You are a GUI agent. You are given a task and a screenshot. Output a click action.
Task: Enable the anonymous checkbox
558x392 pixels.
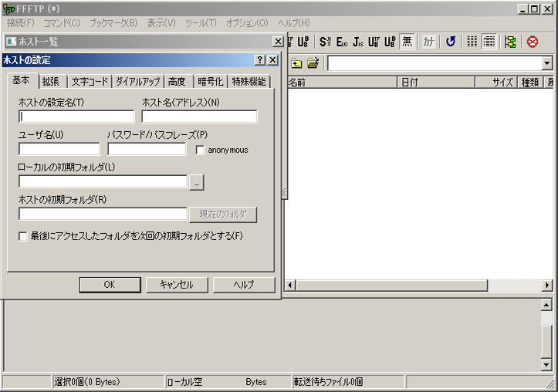pos(200,150)
